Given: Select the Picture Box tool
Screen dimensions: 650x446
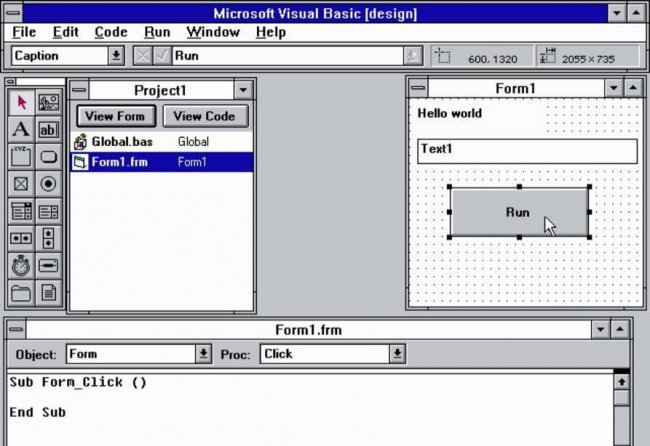Looking at the screenshot, I should [49, 102].
